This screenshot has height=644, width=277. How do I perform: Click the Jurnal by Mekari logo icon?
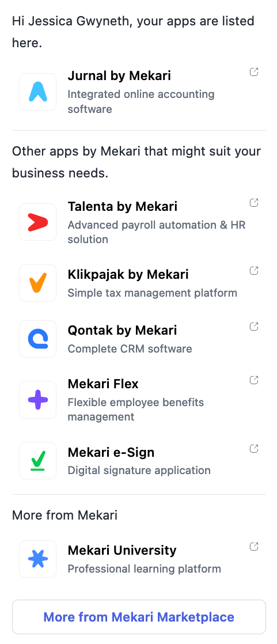pyautogui.click(x=38, y=92)
